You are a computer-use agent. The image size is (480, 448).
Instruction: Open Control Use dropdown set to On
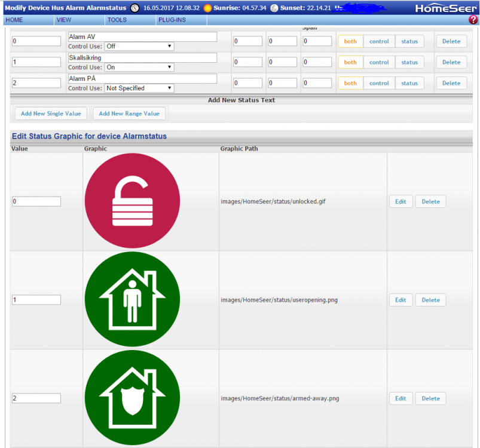pyautogui.click(x=139, y=67)
